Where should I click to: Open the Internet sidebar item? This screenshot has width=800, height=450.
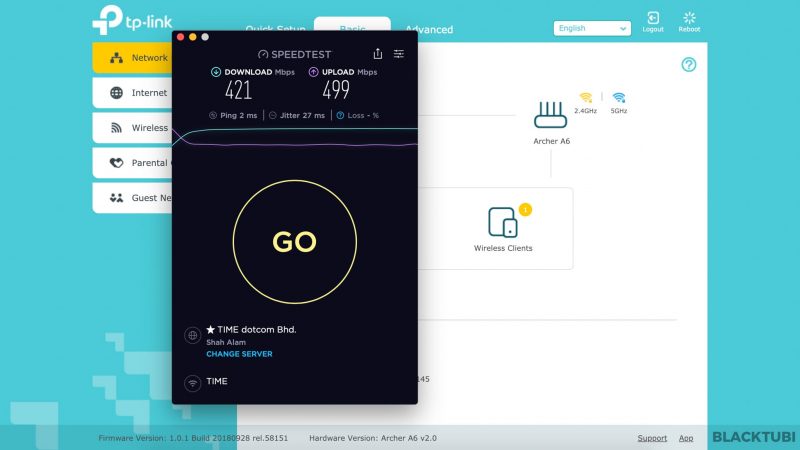pos(132,93)
